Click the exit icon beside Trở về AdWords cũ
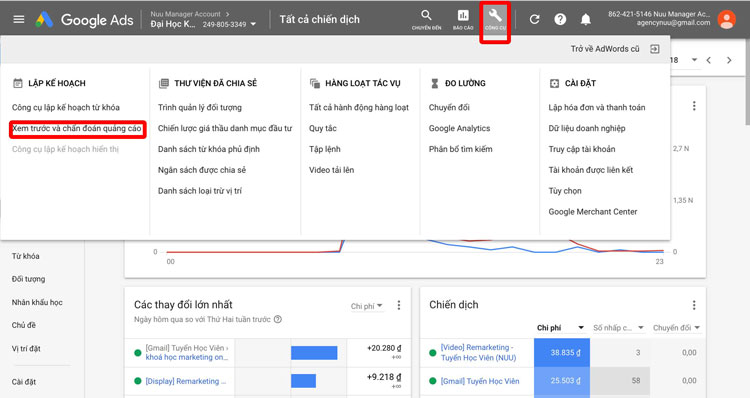 (x=655, y=49)
